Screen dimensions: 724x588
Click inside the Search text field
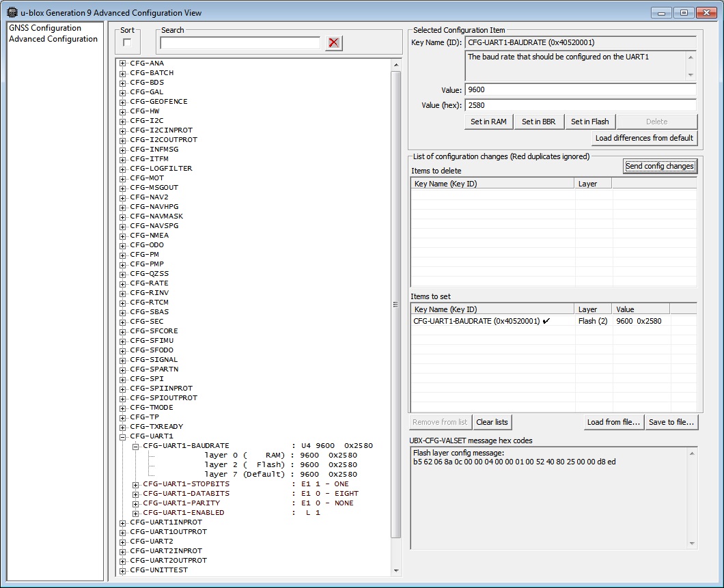click(x=240, y=43)
